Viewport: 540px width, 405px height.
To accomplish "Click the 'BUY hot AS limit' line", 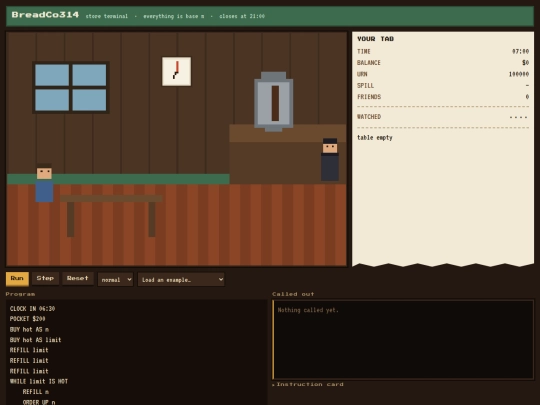I will tap(35, 340).
